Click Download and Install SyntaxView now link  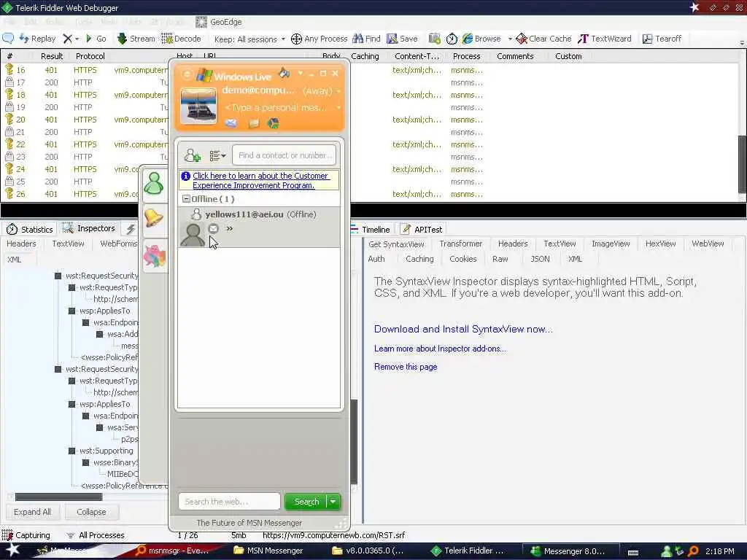click(x=463, y=329)
